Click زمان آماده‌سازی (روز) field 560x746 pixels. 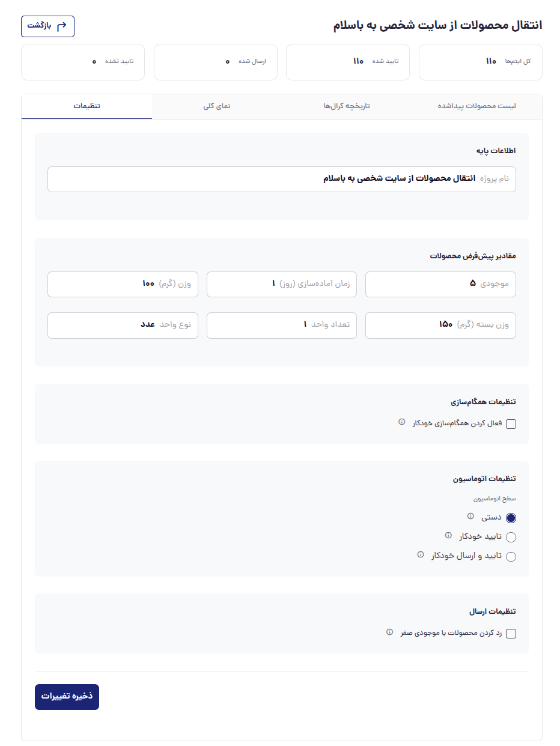click(281, 284)
